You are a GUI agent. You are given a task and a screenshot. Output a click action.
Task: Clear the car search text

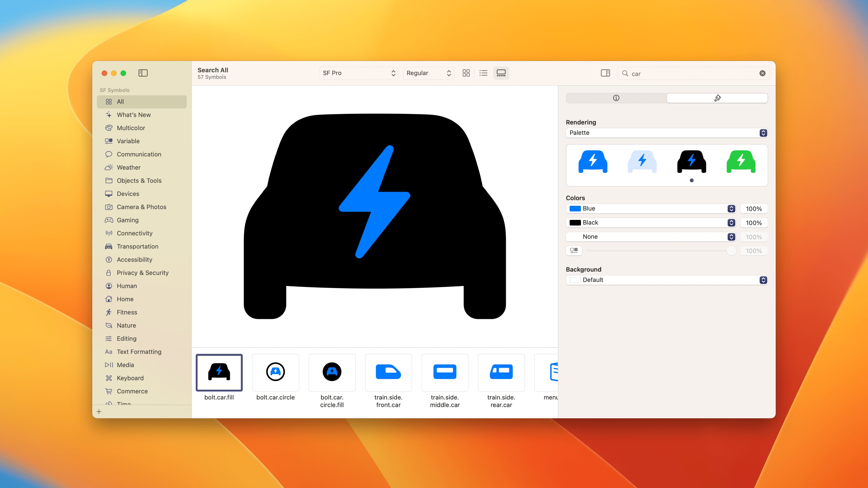click(x=762, y=73)
